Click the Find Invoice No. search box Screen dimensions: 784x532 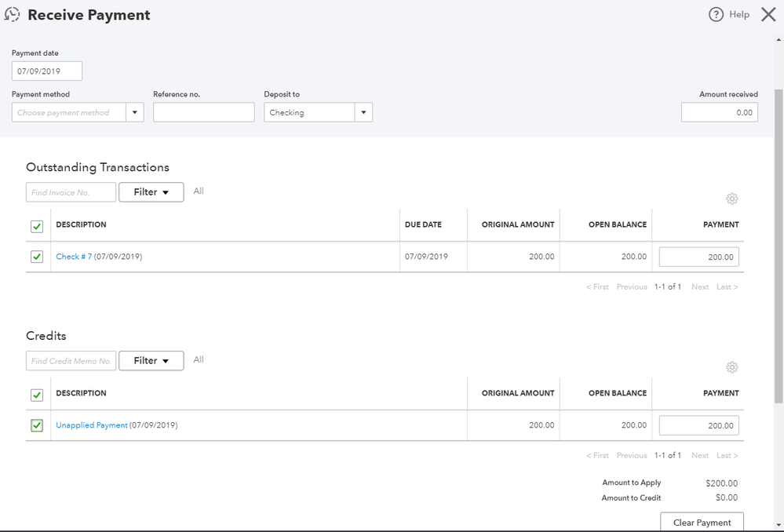pyautogui.click(x=71, y=192)
